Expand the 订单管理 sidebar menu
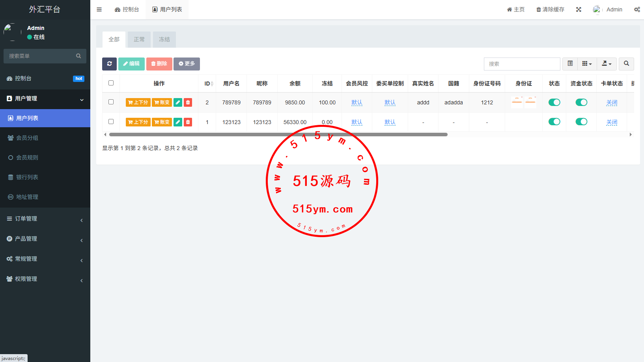 tap(45, 219)
